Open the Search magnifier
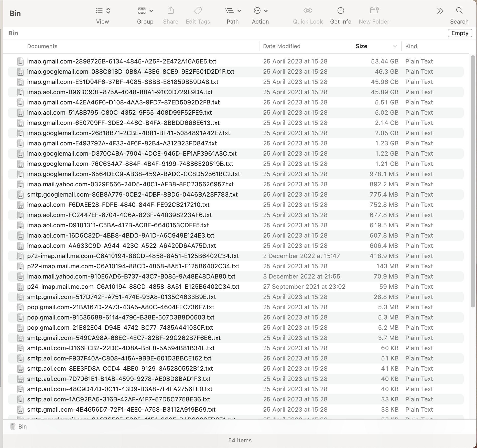Image resolution: width=477 pixels, height=448 pixels. (x=459, y=11)
